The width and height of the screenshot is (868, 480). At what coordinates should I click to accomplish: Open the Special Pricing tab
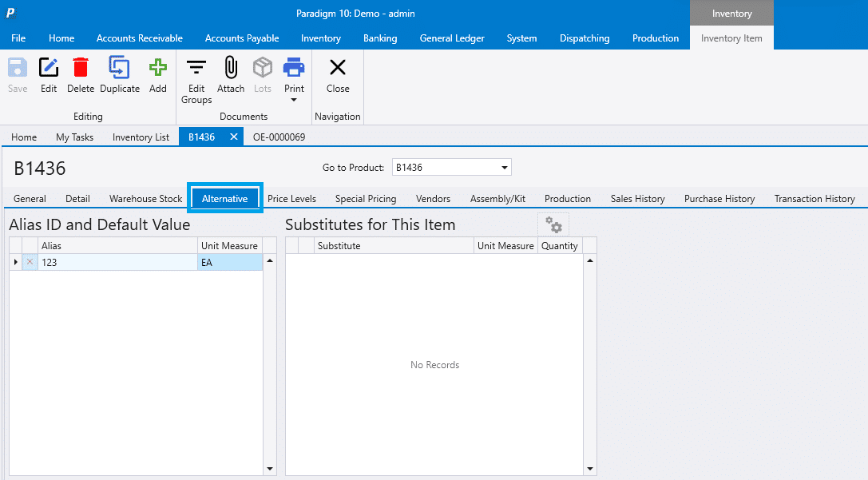[366, 199]
